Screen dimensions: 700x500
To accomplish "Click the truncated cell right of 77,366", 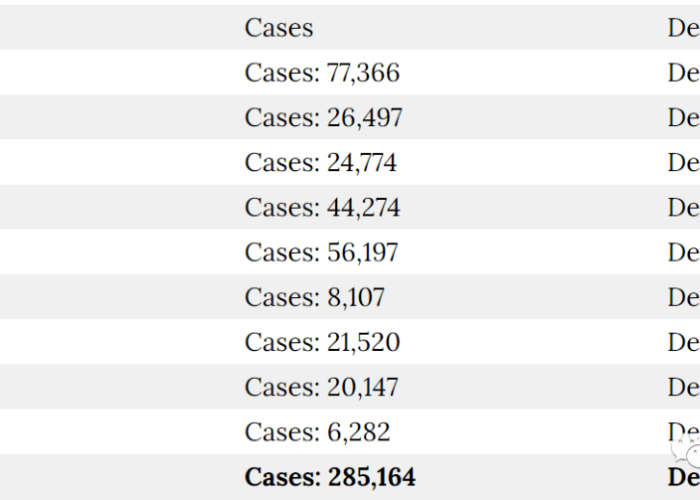I will [x=683, y=73].
